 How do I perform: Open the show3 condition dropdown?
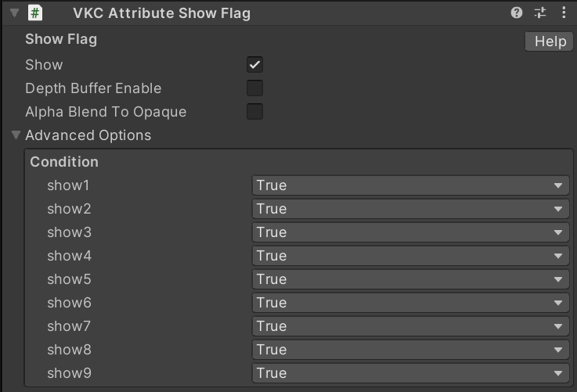click(410, 232)
